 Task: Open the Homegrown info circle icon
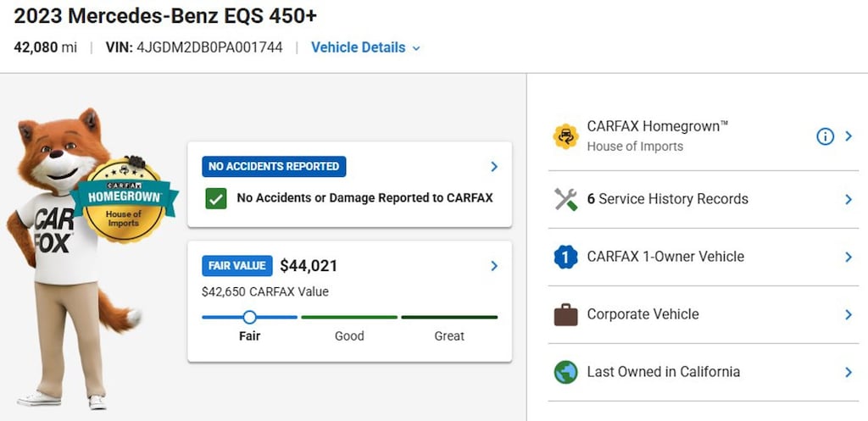825,136
